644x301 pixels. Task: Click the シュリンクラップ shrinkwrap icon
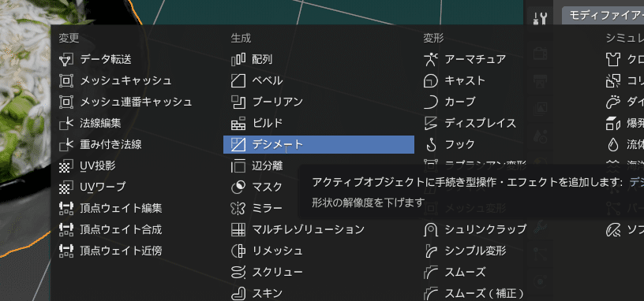pyautogui.click(x=430, y=229)
